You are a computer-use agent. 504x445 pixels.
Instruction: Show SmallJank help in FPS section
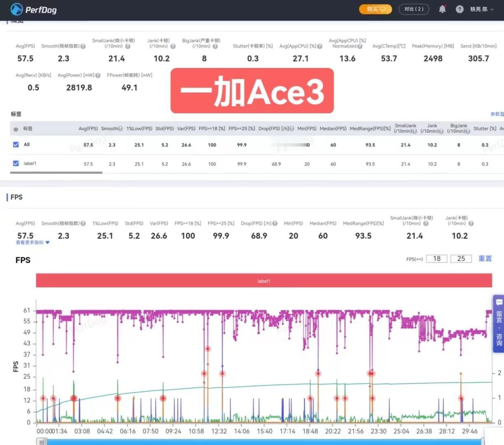[x=426, y=223]
